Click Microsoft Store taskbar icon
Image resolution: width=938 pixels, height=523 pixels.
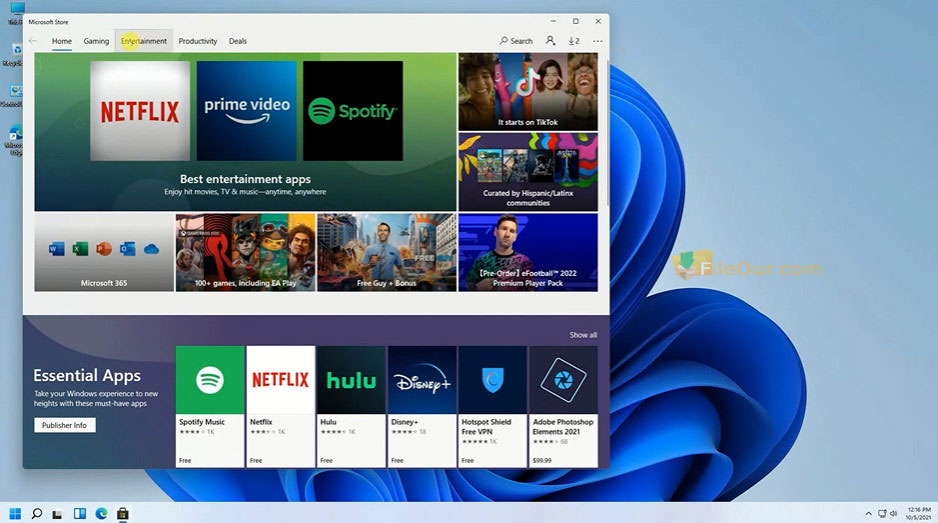tap(123, 513)
